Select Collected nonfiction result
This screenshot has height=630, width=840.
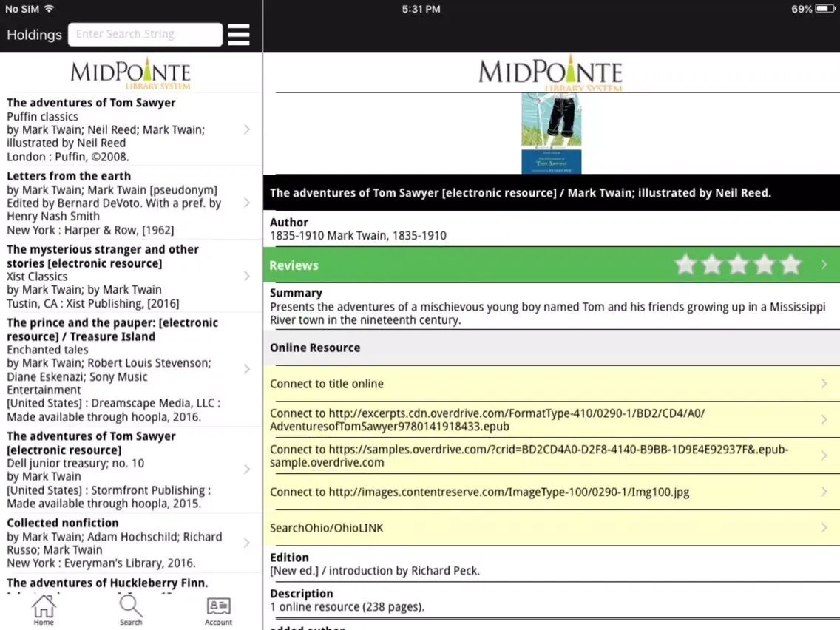point(132,543)
